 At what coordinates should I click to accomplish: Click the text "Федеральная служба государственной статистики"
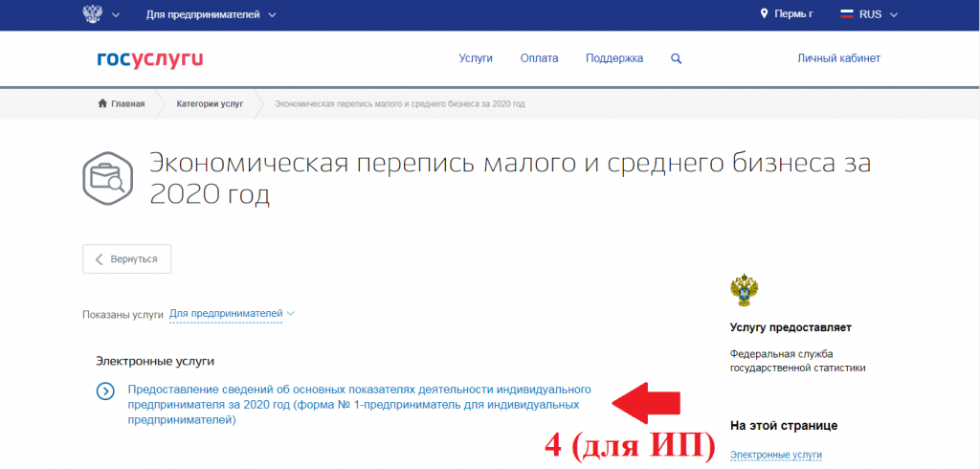[x=797, y=361]
